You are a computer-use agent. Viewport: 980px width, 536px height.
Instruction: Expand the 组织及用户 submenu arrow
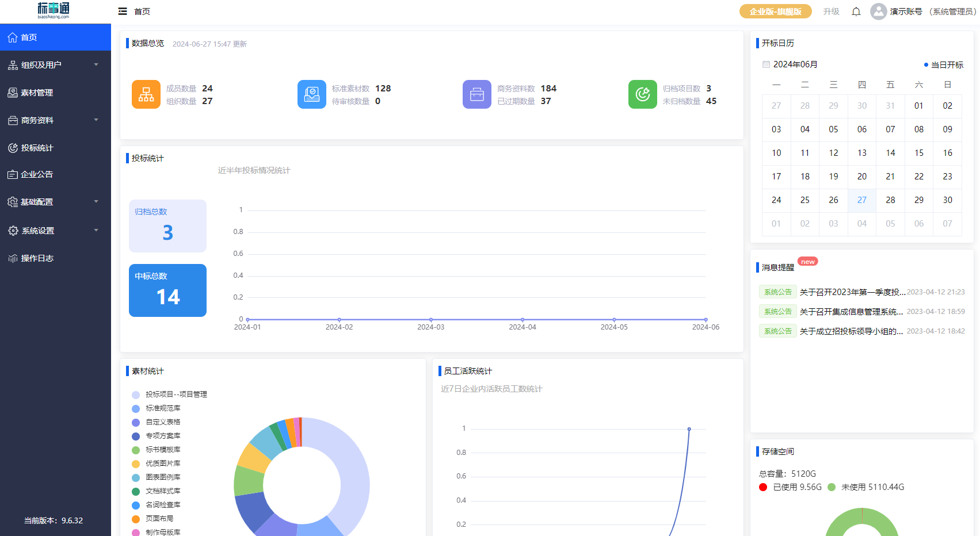coord(96,64)
